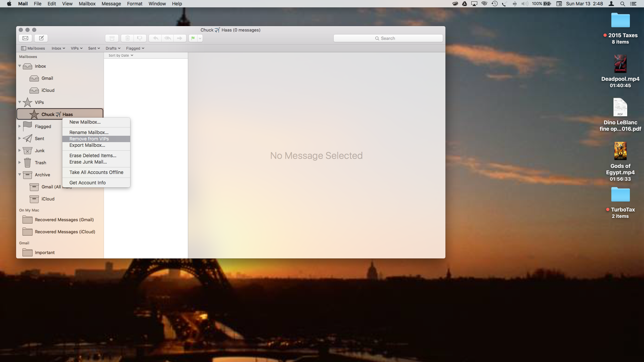644x362 pixels.
Task: Click the Get New Mail envelope icon
Action: [x=25, y=38]
